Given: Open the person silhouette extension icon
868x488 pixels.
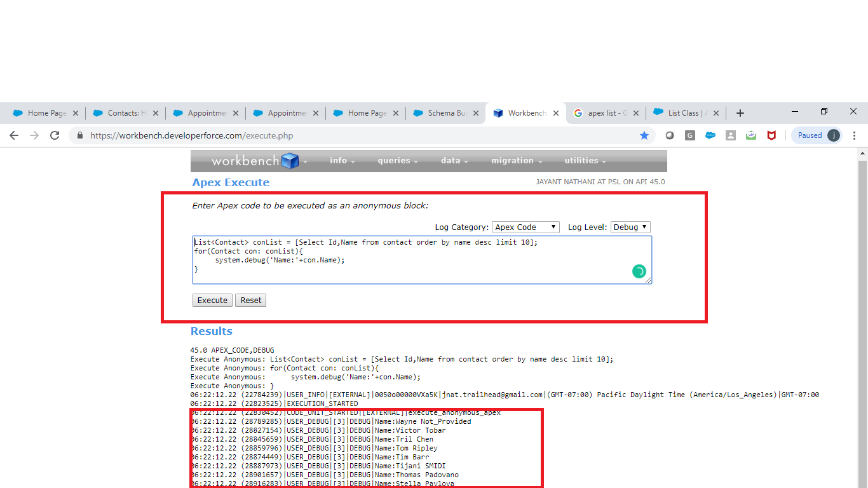Looking at the screenshot, I should (x=731, y=135).
